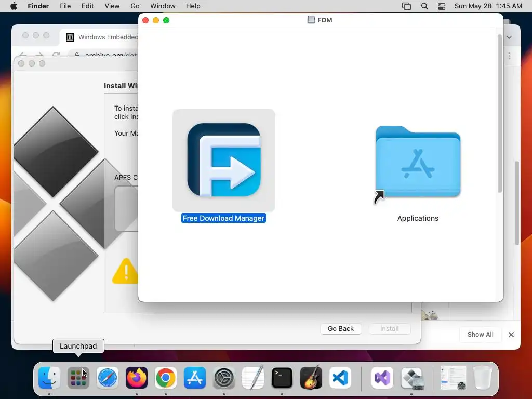Select the Free Download Manager app icon
This screenshot has height=399, width=532.
(x=223, y=160)
